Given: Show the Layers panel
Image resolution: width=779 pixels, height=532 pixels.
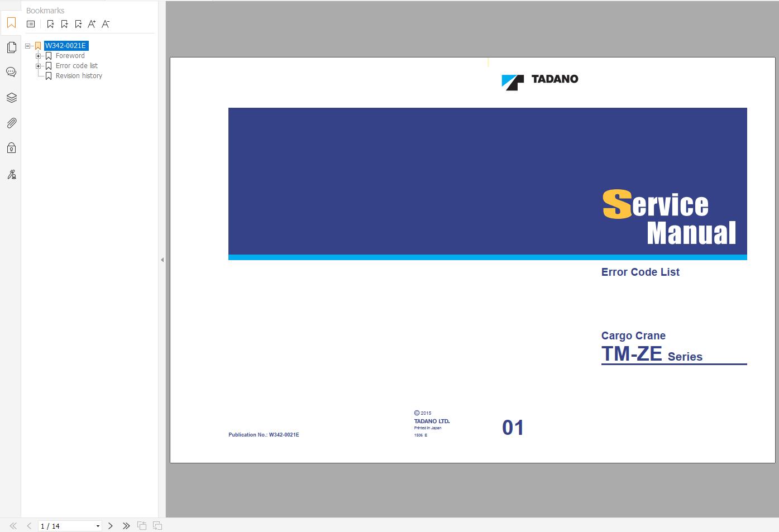Looking at the screenshot, I should click(x=11, y=98).
